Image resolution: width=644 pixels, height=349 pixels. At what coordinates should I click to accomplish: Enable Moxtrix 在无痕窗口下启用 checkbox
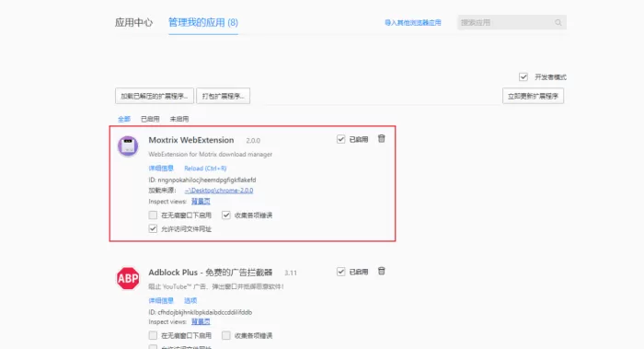tap(153, 215)
